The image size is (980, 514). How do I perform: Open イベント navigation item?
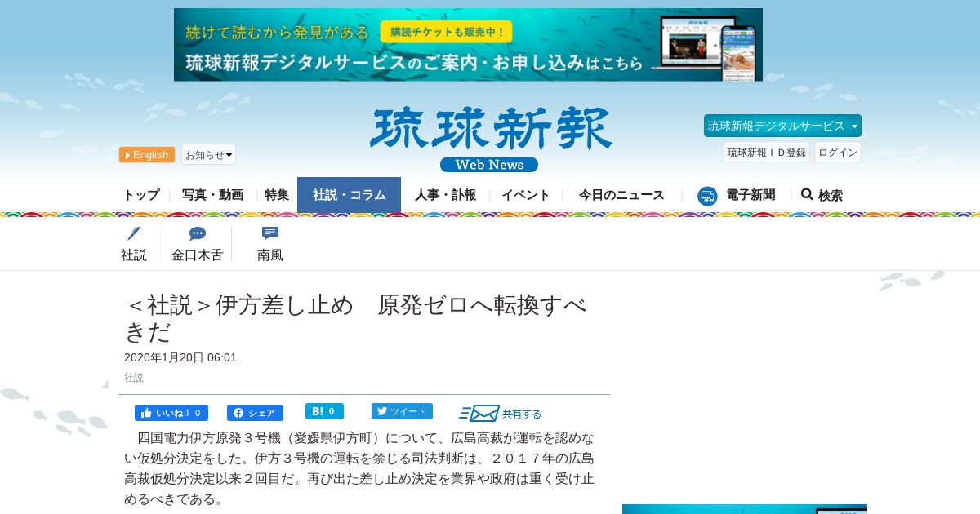pyautogui.click(x=525, y=195)
